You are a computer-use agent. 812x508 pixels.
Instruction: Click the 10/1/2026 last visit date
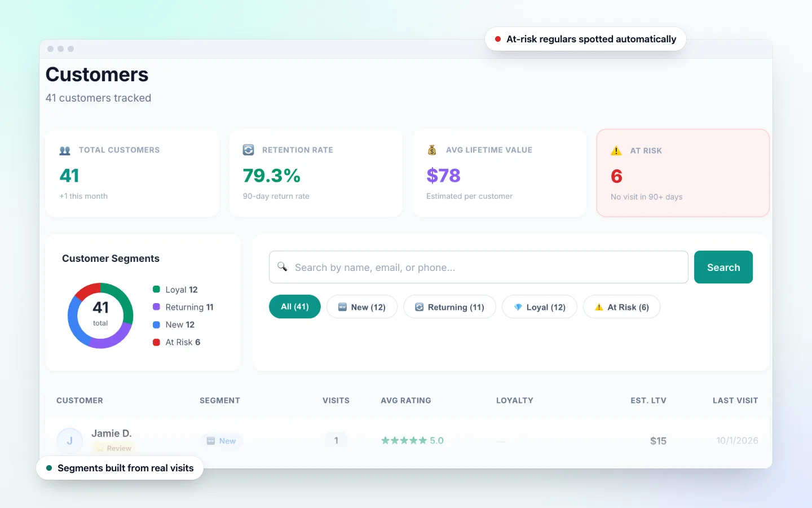(737, 441)
